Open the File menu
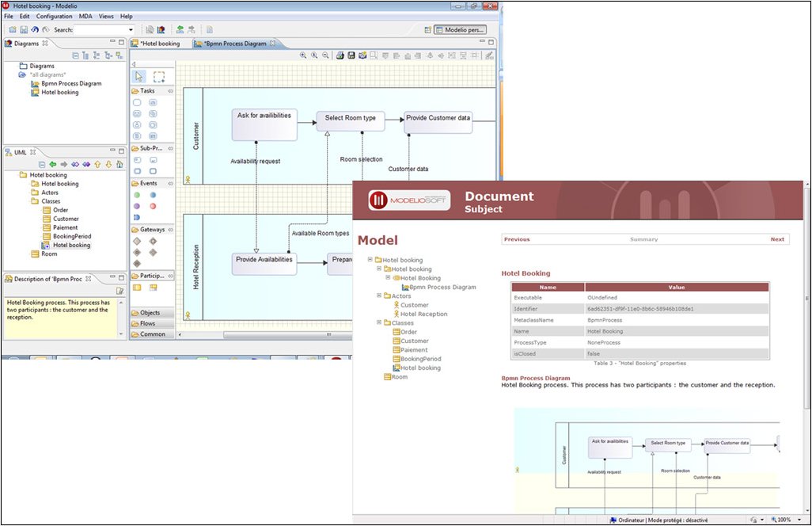Image resolution: width=812 pixels, height=526 pixels. tap(9, 16)
